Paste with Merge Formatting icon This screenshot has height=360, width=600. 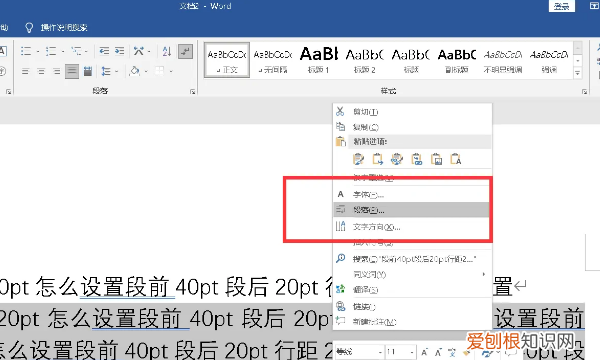378,159
